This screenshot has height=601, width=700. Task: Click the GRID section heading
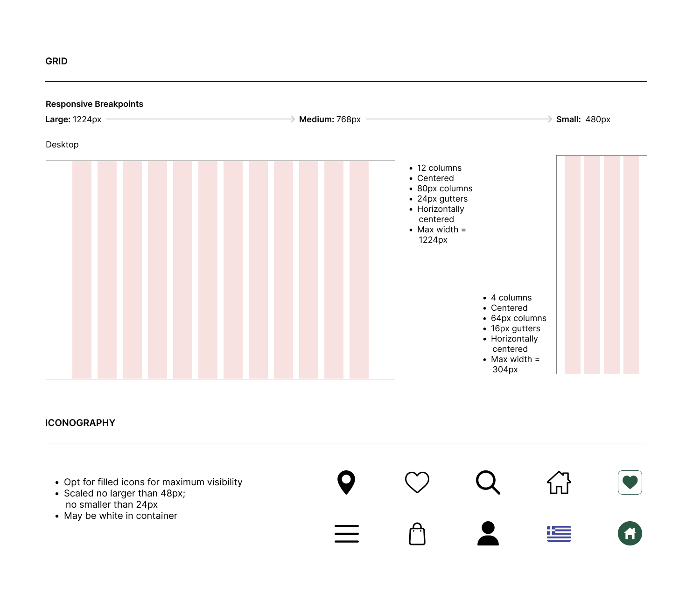pyautogui.click(x=56, y=61)
